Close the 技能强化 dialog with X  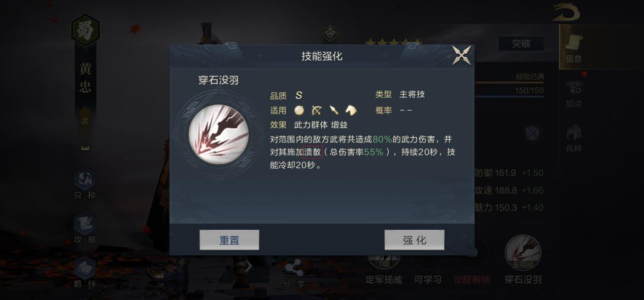click(461, 55)
